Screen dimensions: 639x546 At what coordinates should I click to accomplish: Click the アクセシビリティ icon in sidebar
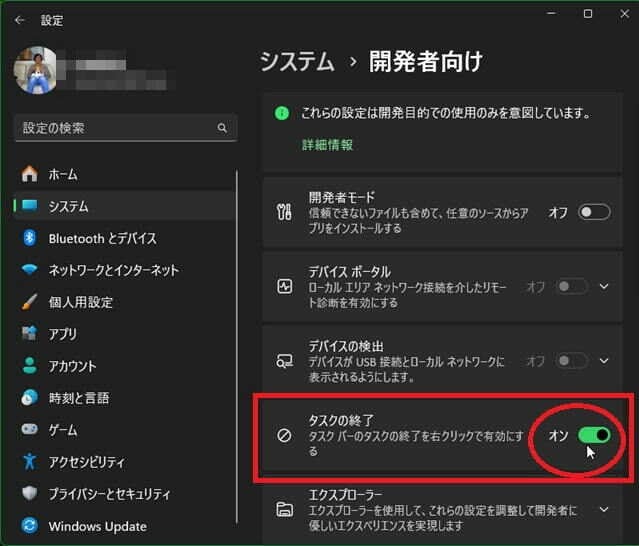coord(29,462)
